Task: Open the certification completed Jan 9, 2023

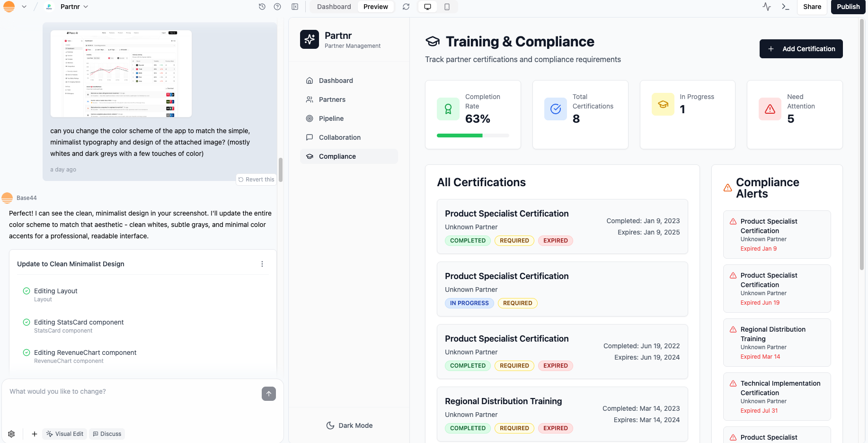Action: (562, 226)
